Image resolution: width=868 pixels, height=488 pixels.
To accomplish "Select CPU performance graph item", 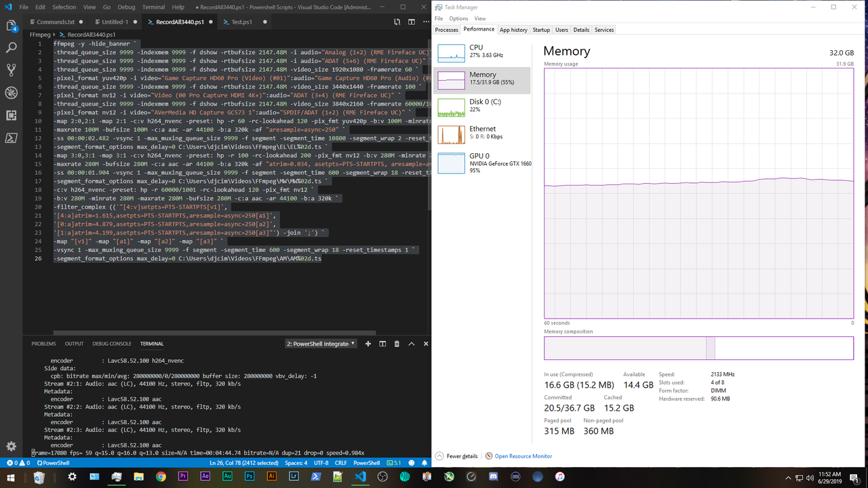I will (x=482, y=53).
